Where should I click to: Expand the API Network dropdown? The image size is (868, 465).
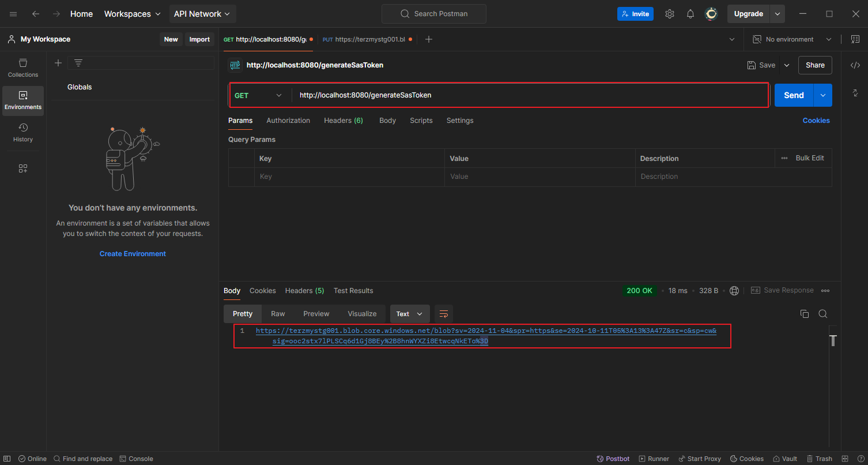pos(202,14)
